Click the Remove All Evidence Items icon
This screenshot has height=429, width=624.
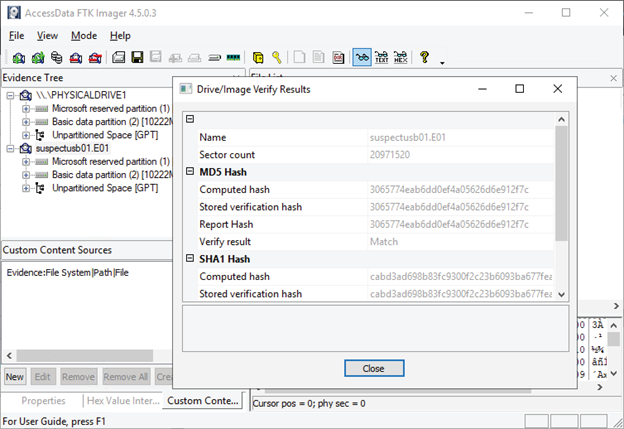(x=95, y=58)
